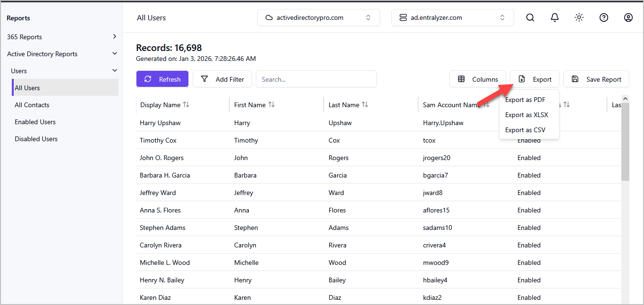Open the help question mark icon

[x=604, y=17]
